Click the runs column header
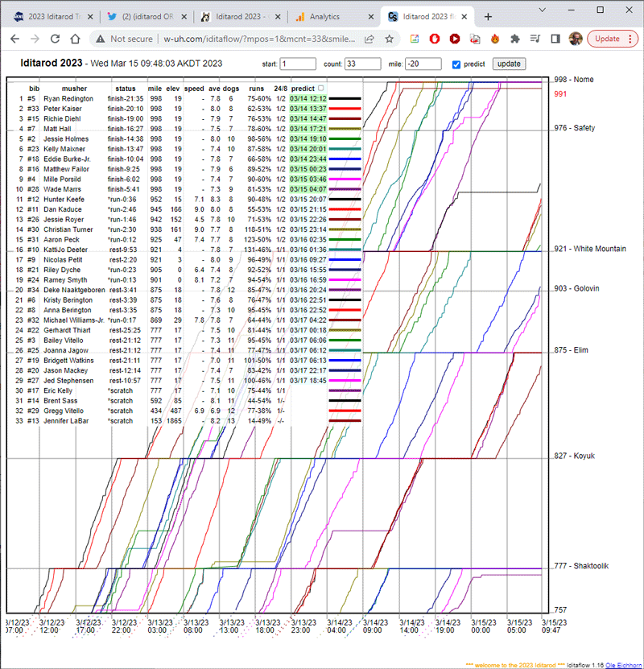The width and height of the screenshot is (644, 669). (256, 89)
